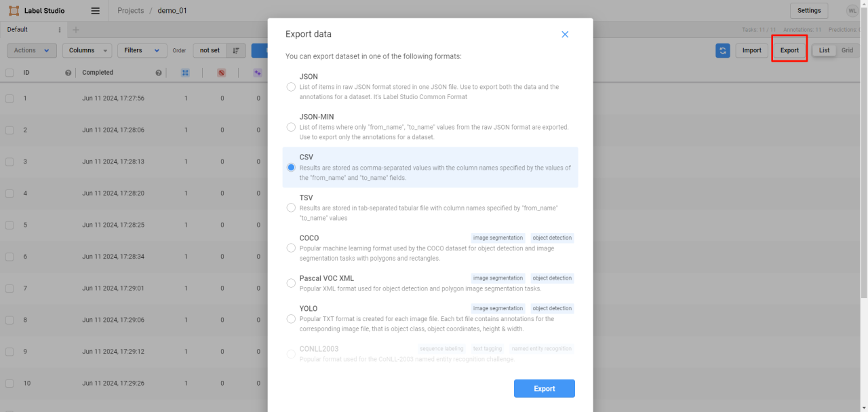
Task: Tick the checkbox for task row 10
Action: point(9,383)
